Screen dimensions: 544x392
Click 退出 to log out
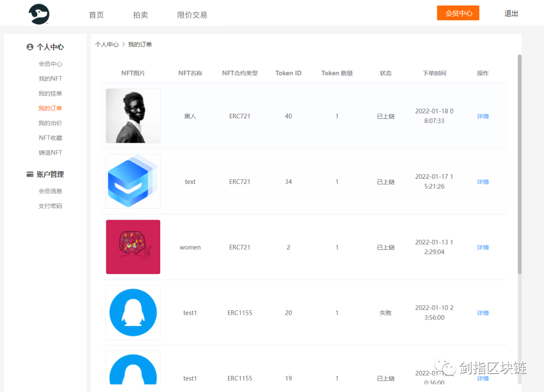pos(511,13)
